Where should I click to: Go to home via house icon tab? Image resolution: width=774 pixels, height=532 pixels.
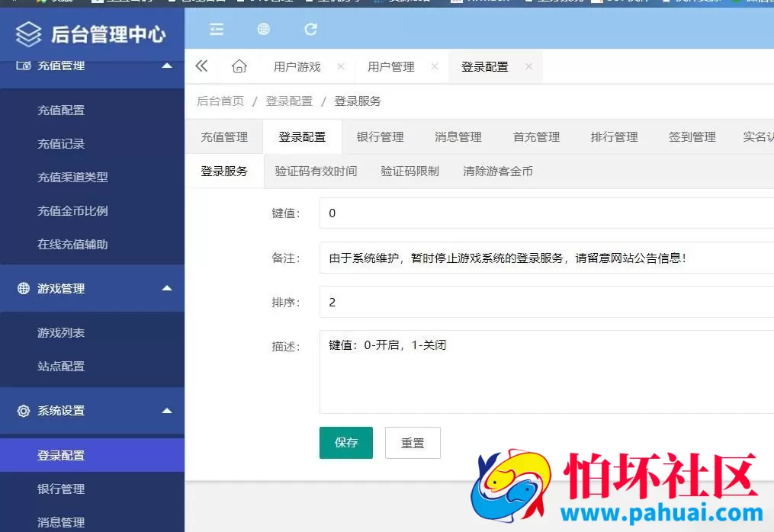tap(239, 66)
